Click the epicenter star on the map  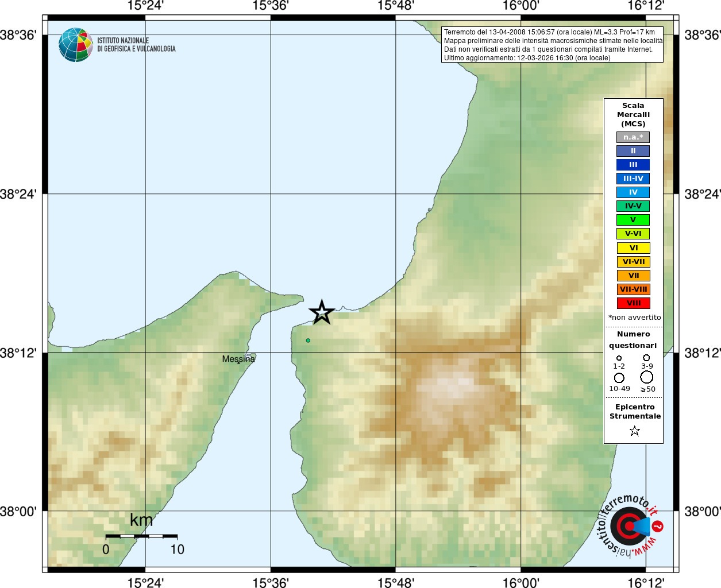pyautogui.click(x=322, y=312)
